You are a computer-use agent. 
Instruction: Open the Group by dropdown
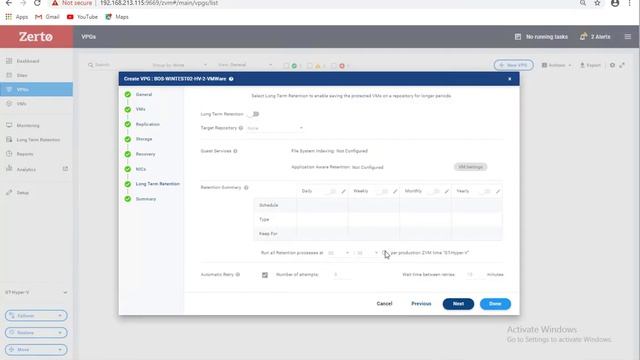(180, 65)
